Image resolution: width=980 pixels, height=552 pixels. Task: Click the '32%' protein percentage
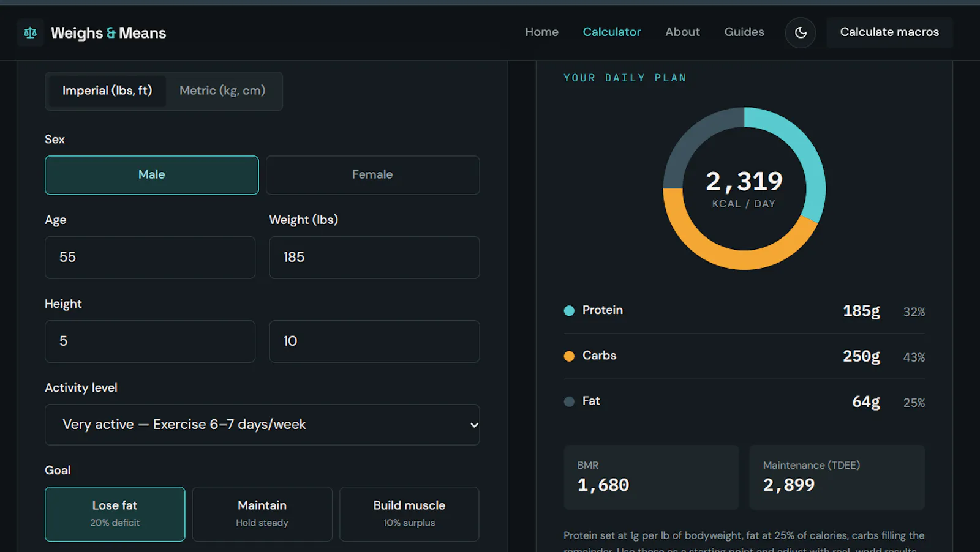pos(914,312)
